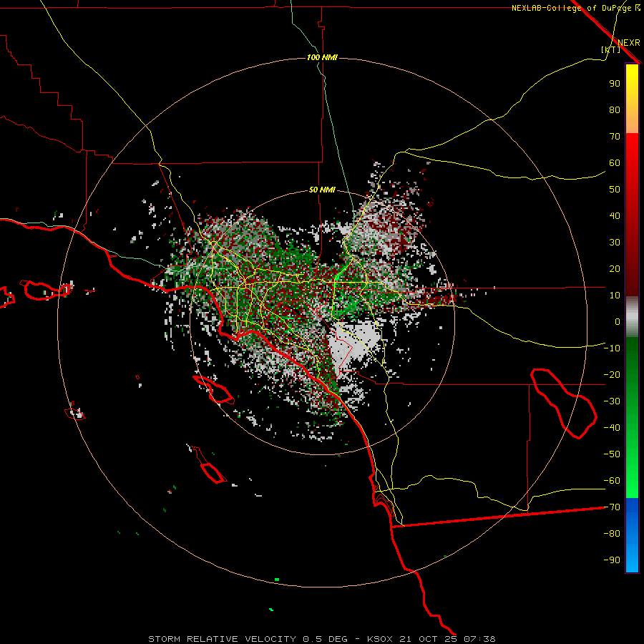Click the small green echo near the bottom ring
This screenshot has width=644, height=644.
click(x=277, y=580)
